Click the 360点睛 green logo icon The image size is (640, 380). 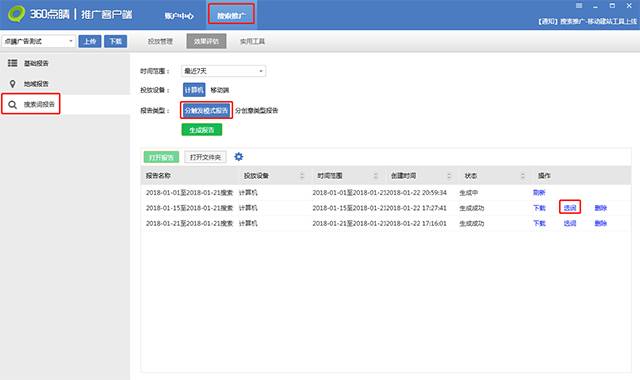pos(16,13)
